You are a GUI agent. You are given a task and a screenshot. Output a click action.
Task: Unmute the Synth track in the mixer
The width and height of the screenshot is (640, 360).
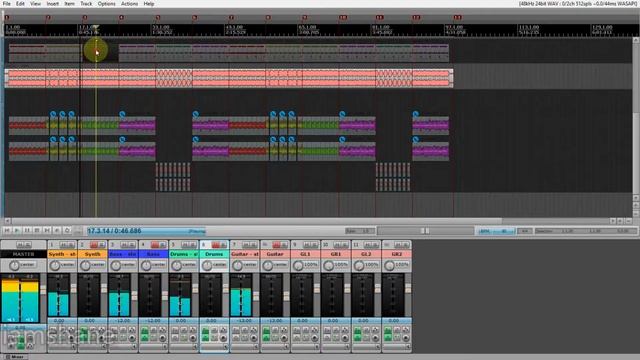[x=93, y=245]
